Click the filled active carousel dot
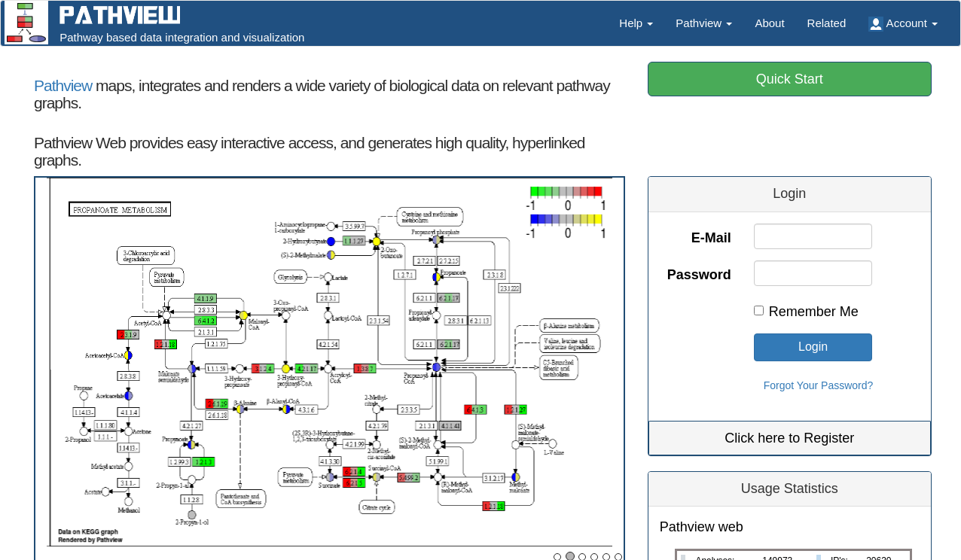Viewport: 961px width, 560px height. click(570, 556)
